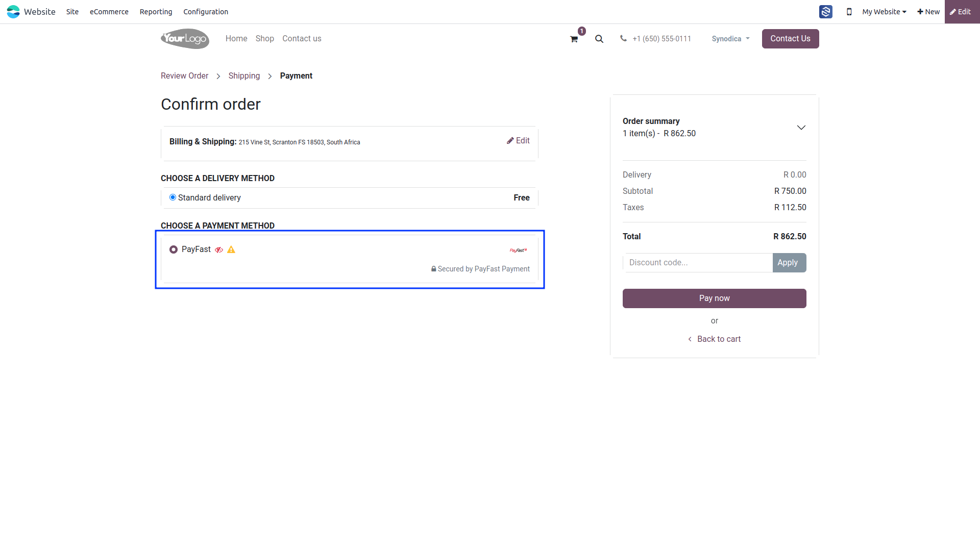Viewport: 980px width, 551px height.
Task: Select the Standard delivery radio button
Action: tap(173, 197)
